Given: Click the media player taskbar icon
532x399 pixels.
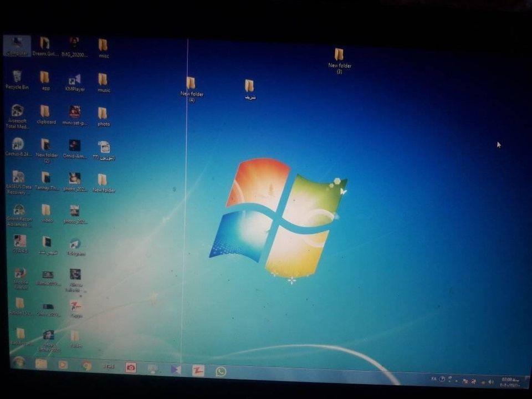Looking at the screenshot, I should (x=63, y=365).
